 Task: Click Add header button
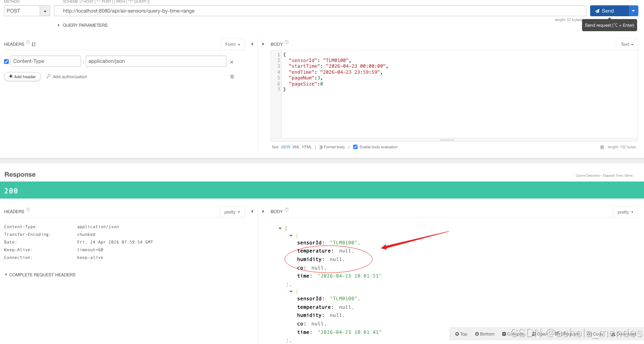click(x=23, y=77)
